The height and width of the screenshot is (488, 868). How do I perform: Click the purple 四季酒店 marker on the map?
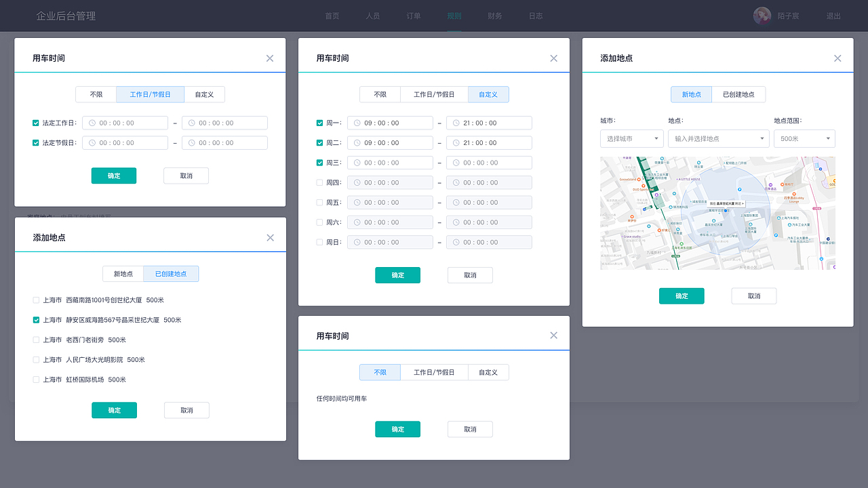coord(770,185)
